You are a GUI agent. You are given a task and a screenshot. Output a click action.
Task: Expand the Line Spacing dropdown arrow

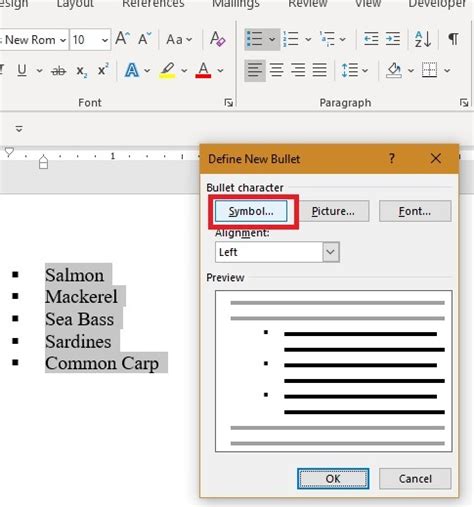coord(365,71)
